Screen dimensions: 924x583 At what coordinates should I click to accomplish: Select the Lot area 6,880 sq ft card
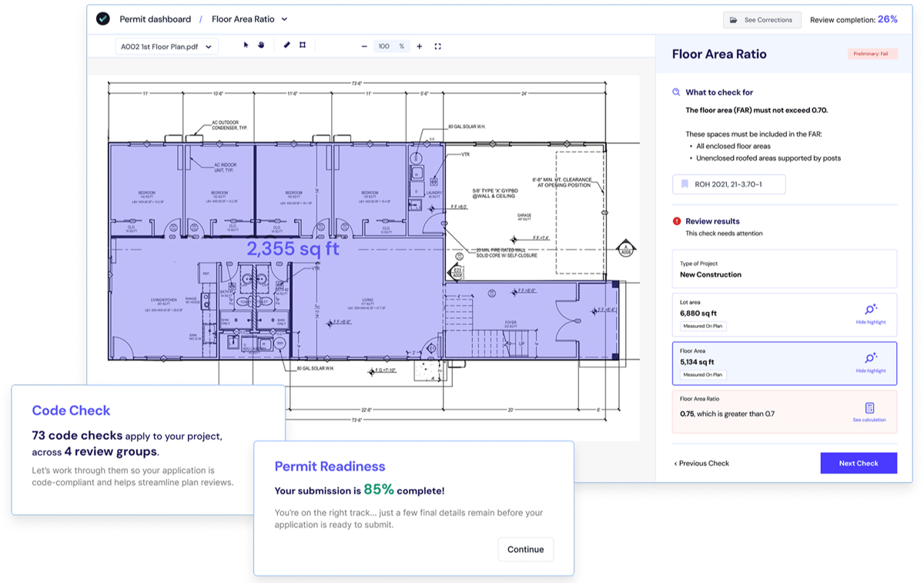pos(784,314)
